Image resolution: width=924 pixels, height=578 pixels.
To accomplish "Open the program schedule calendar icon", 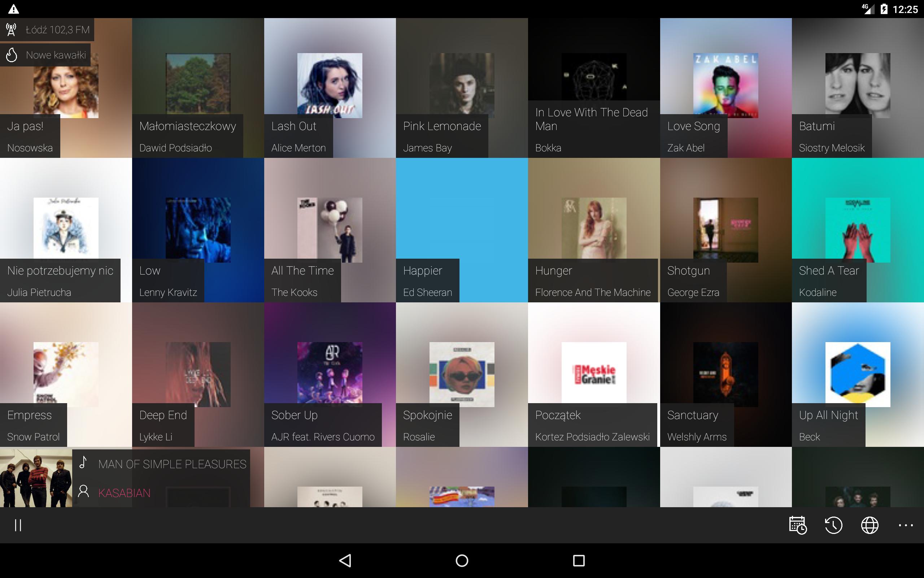I will point(798,525).
